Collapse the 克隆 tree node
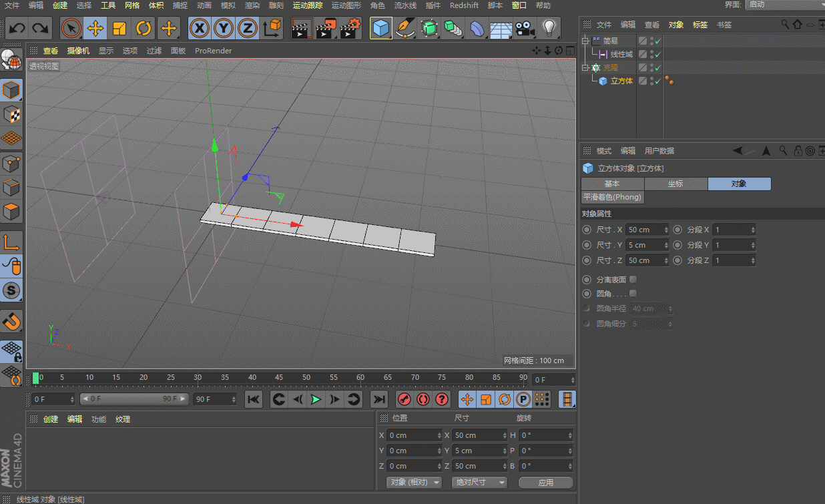Viewport: 825px width, 504px height. point(585,67)
